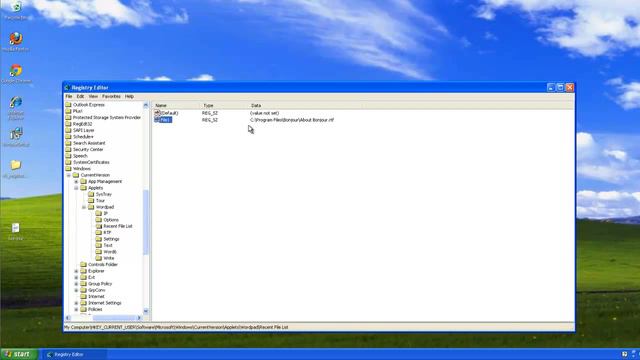Select the Text key under Wordpad
Image resolution: width=640 pixels, height=360 pixels.
click(x=108, y=245)
